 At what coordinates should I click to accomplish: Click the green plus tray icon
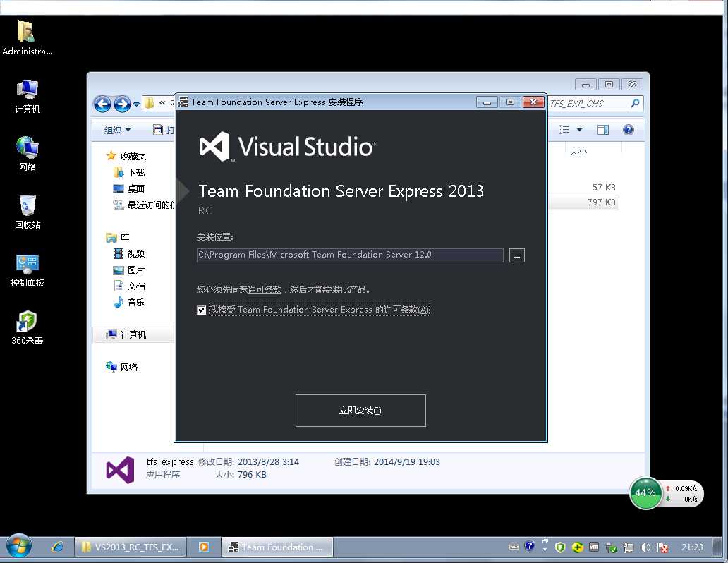pos(577,547)
